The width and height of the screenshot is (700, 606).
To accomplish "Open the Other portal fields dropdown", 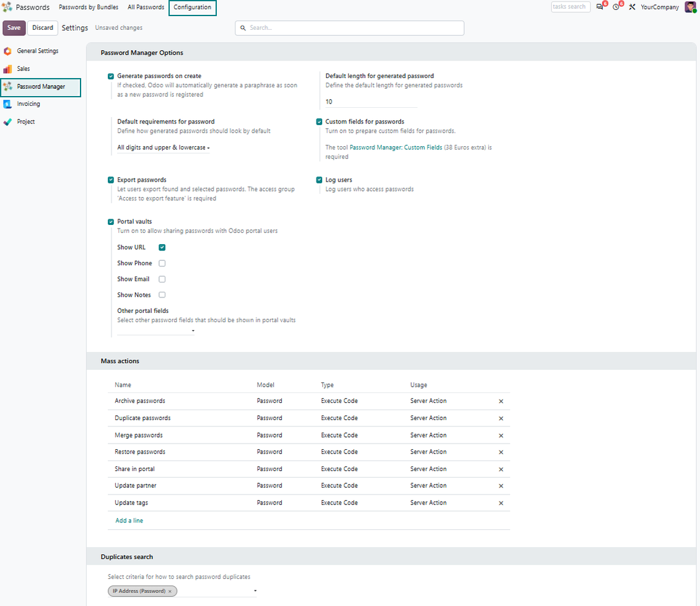I will 156,330.
